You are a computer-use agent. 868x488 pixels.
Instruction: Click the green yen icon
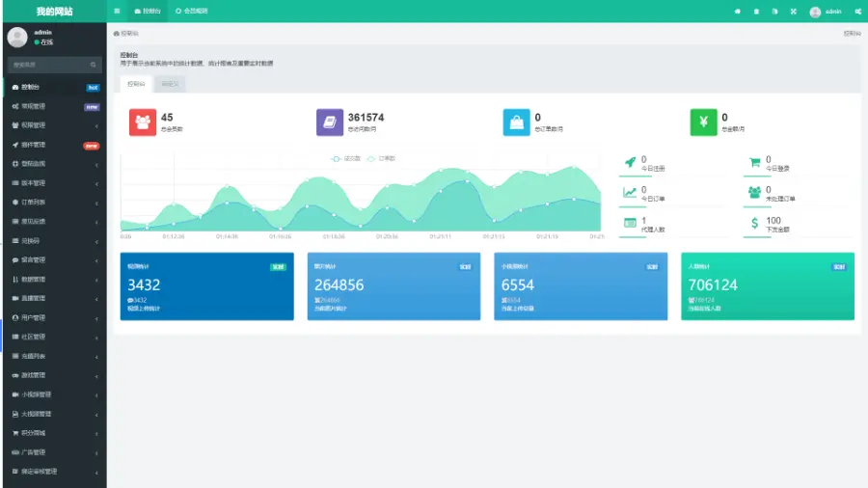(x=703, y=122)
